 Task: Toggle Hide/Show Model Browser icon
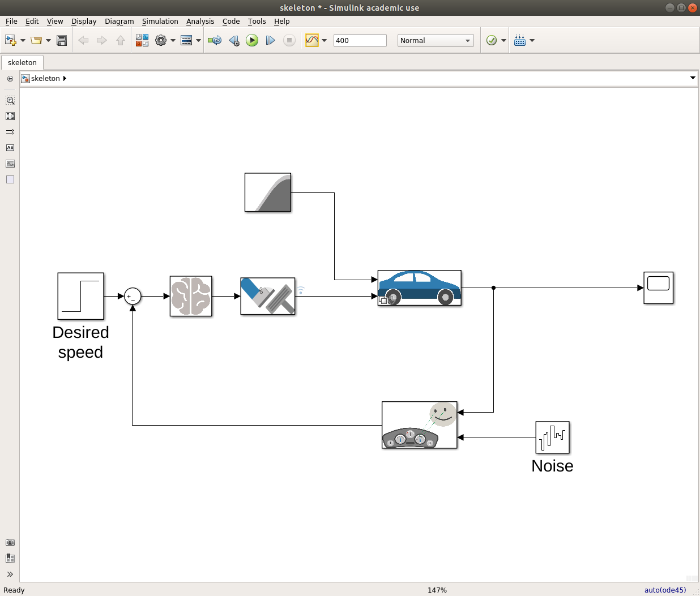pos(10,79)
